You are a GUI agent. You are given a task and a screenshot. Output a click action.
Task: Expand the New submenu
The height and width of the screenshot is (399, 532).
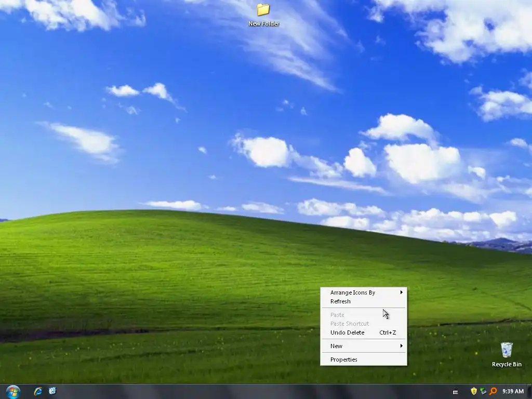click(x=363, y=346)
